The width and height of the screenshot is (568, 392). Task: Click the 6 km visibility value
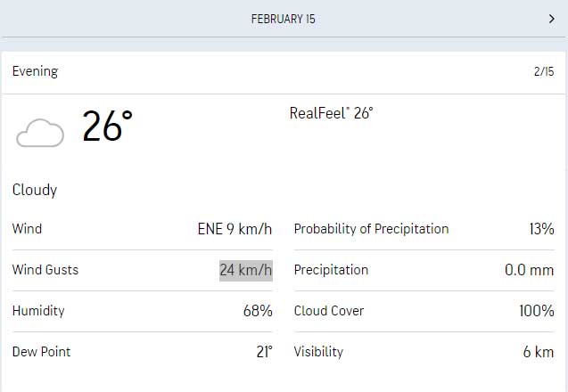[x=538, y=352]
